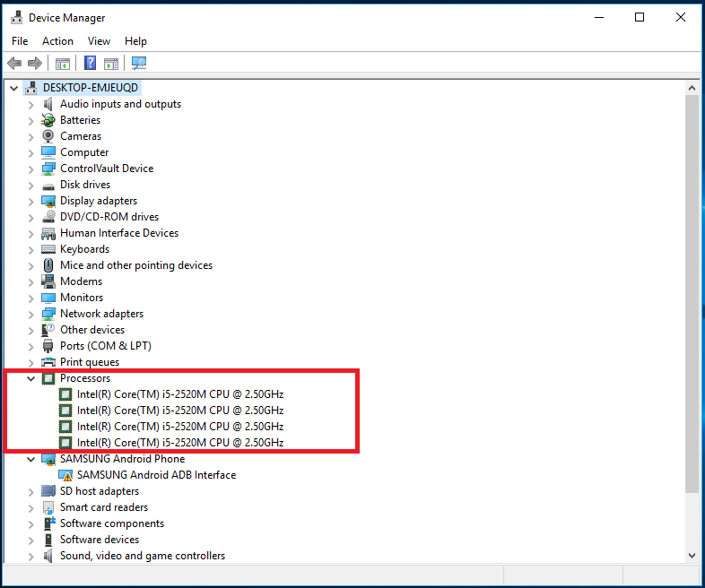This screenshot has width=705, height=588.
Task: Expand the SD host adapters chevron
Action: (30, 492)
